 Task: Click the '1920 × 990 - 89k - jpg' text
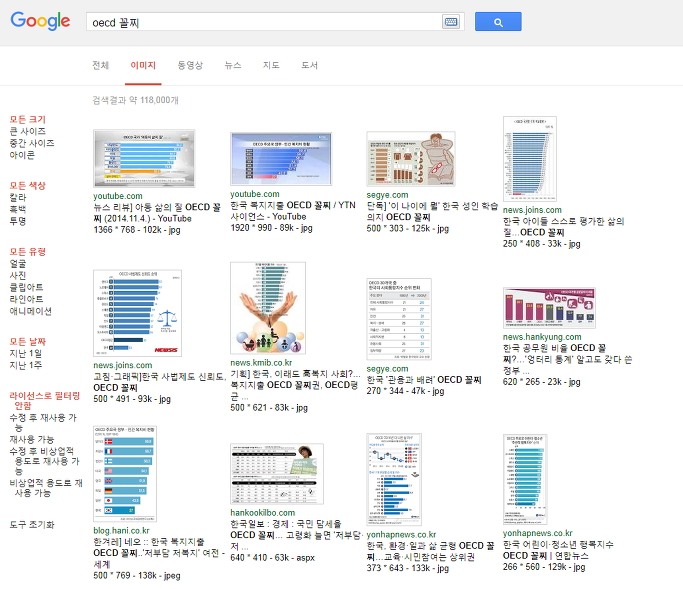[271, 228]
